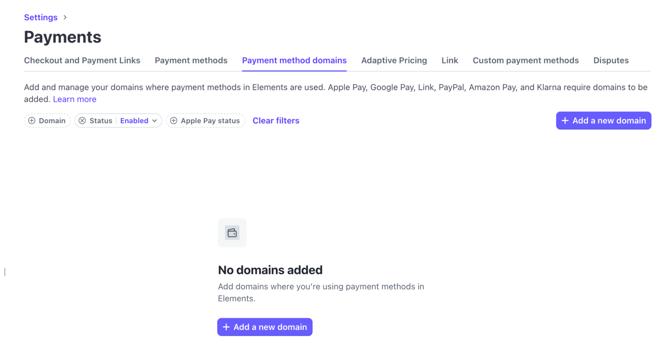Viewport: 670px width, 360px height.
Task: Click the wallet icon above No domains added
Action: [232, 233]
